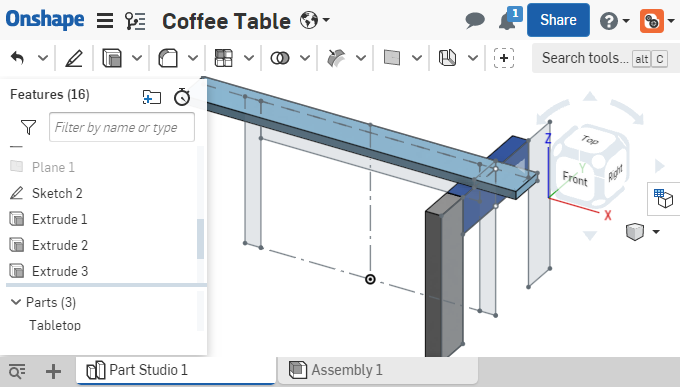The width and height of the screenshot is (680, 387).
Task: Insert a new tab with plus button
Action: [x=53, y=371]
